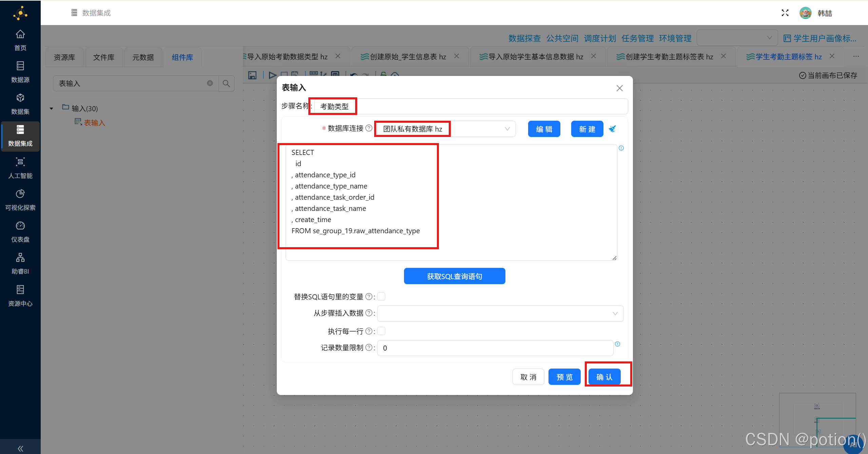Open the 数据探查 link
The width and height of the screenshot is (868, 454).
(524, 38)
